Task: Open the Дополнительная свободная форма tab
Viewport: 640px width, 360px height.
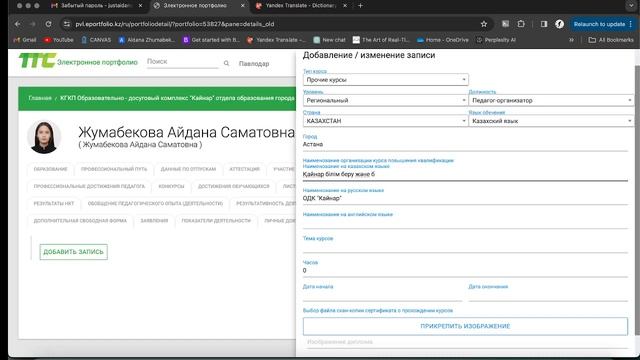Action: (80, 220)
